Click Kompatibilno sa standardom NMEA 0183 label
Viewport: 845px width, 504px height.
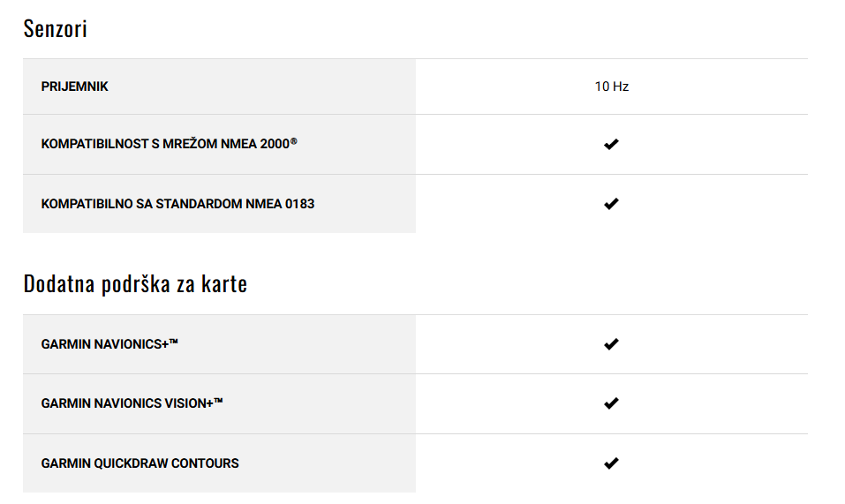point(177,204)
